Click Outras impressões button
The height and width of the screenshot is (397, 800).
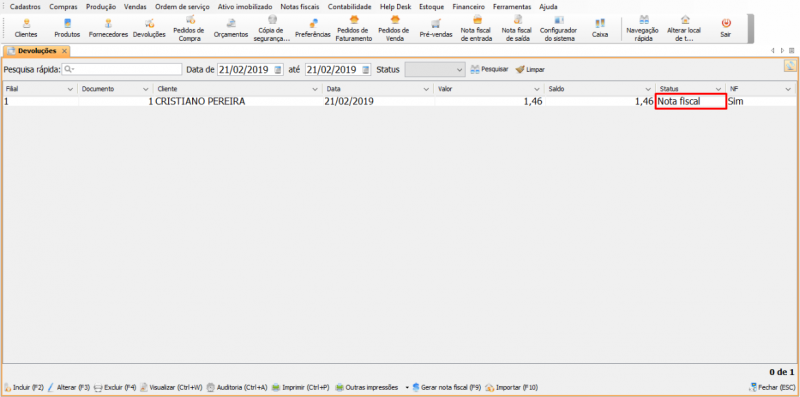click(367, 387)
